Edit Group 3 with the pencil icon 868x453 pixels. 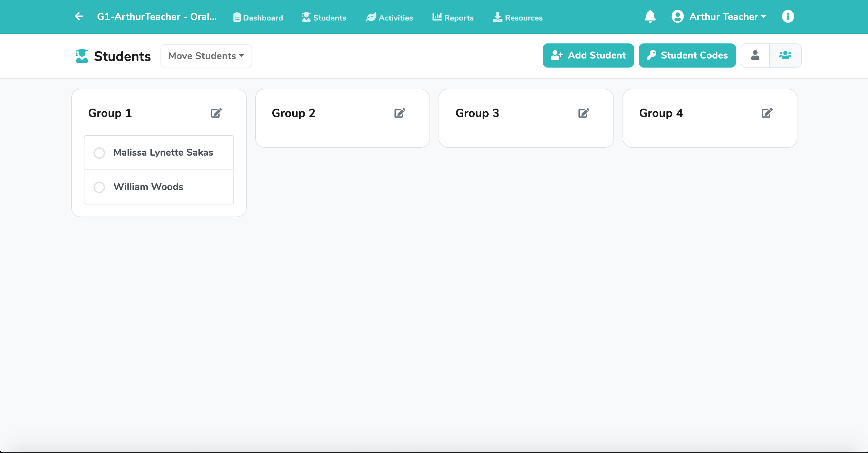click(x=584, y=113)
